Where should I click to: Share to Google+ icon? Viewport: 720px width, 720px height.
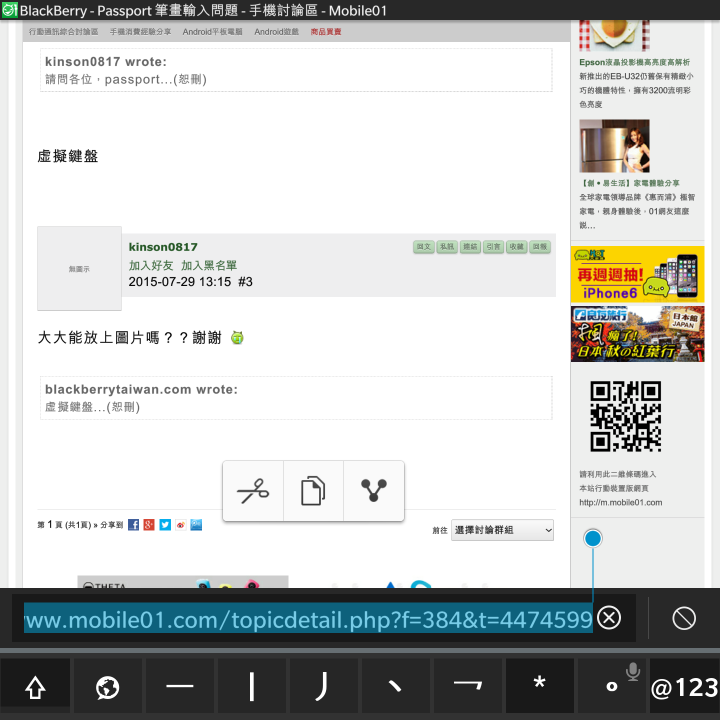tap(149, 525)
